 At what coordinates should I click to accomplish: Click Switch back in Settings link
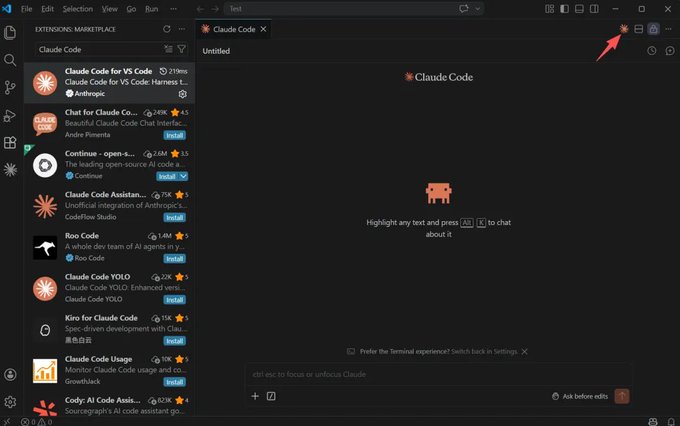pos(484,351)
